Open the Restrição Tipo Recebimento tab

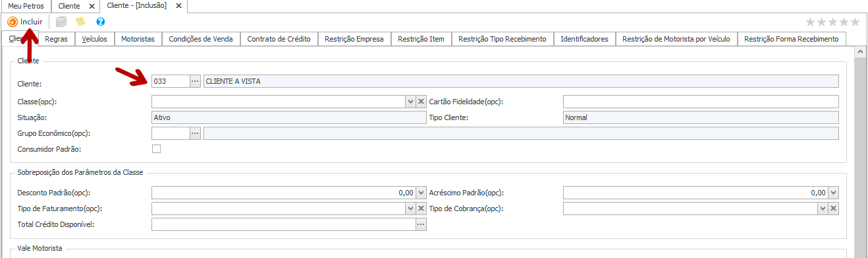tap(502, 39)
